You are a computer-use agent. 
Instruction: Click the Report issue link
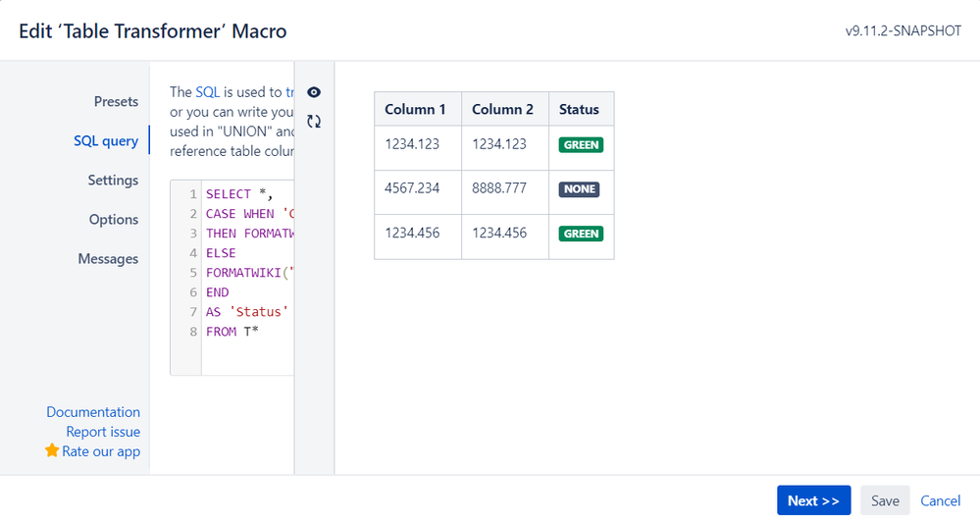pos(103,432)
